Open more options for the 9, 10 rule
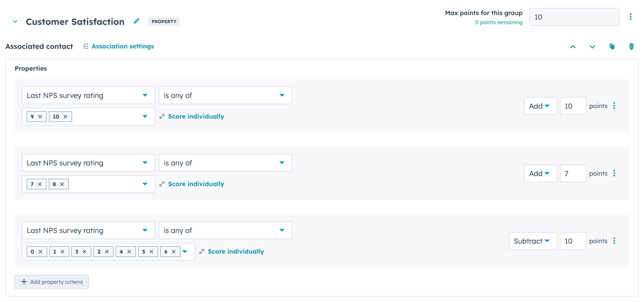 614,106
